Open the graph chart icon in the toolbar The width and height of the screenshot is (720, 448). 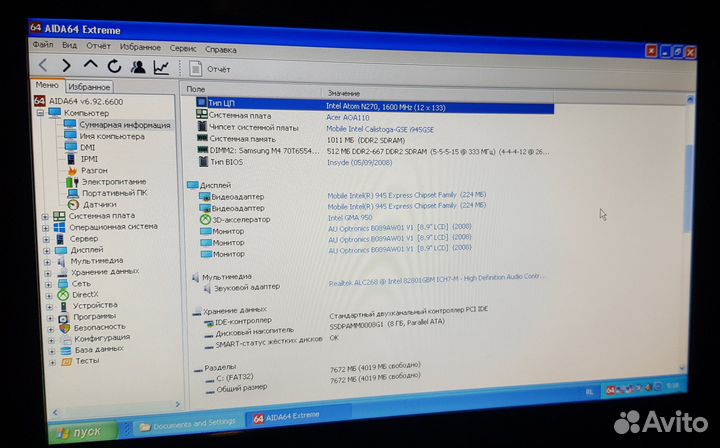click(161, 68)
